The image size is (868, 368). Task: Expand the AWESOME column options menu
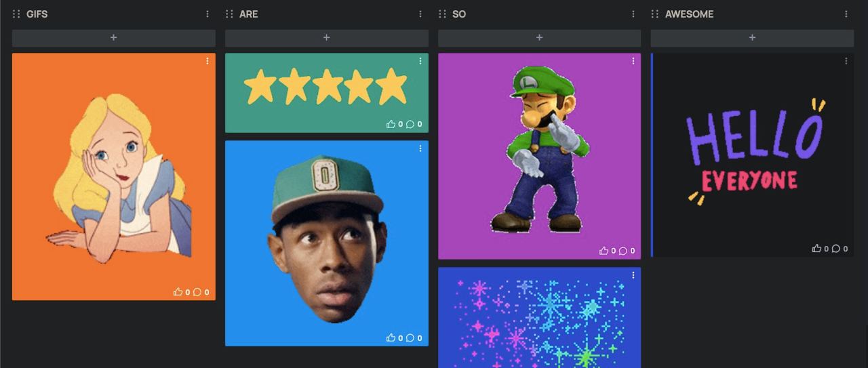(846, 14)
